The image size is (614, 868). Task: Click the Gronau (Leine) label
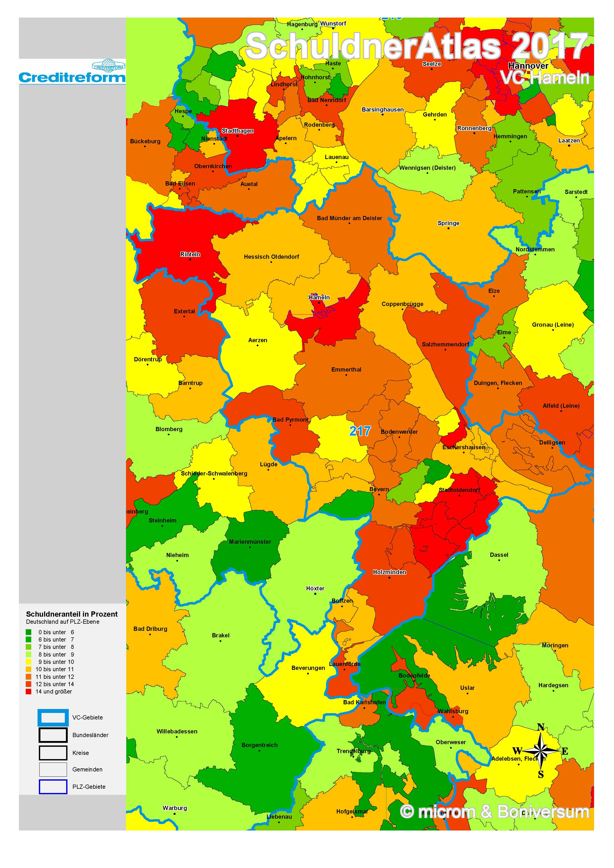[x=553, y=325]
